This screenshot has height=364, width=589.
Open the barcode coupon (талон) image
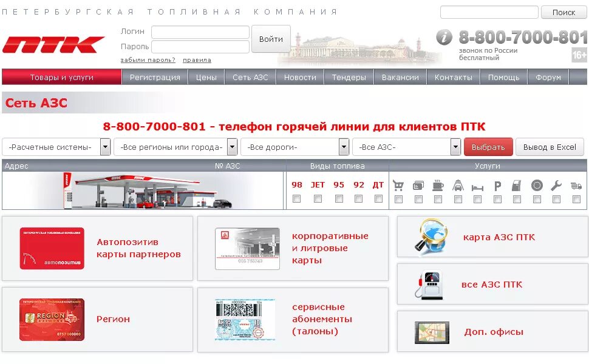(x=245, y=319)
